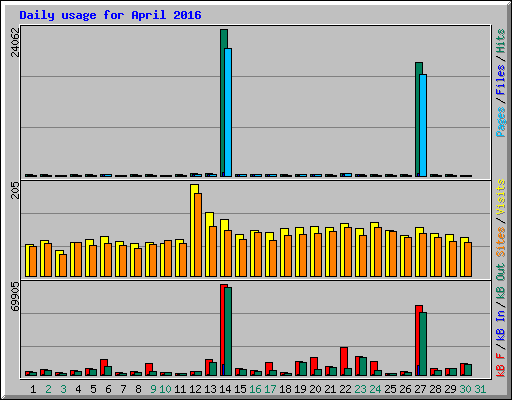Viewport: 512px width, 400px height.
Task: Click green day label 23 on the x-axis
Action: 360,389
